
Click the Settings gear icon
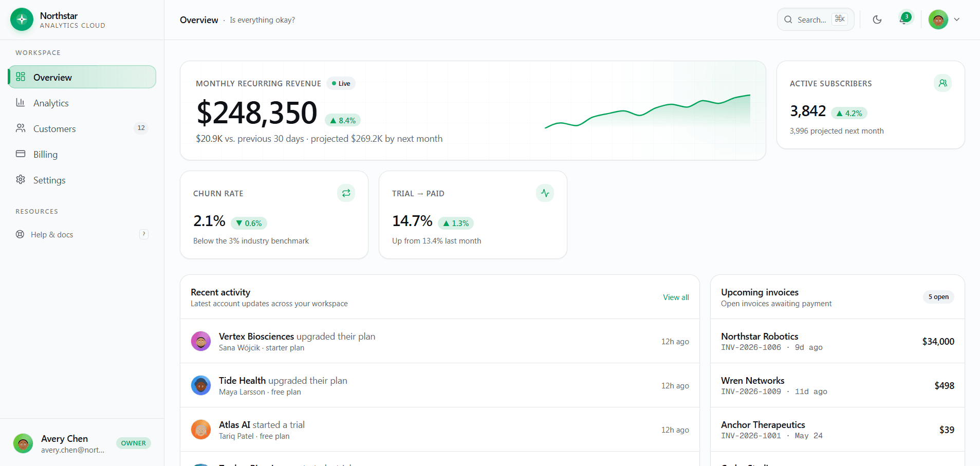21,179
